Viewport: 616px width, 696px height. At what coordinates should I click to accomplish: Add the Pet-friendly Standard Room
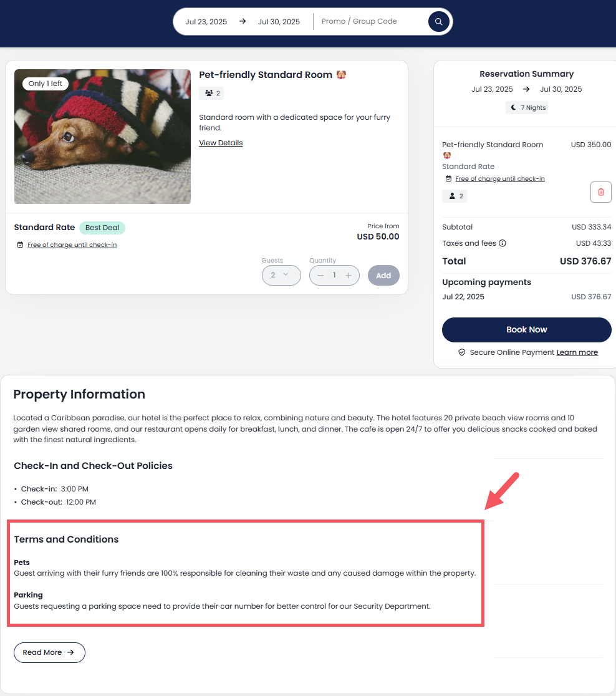383,276
